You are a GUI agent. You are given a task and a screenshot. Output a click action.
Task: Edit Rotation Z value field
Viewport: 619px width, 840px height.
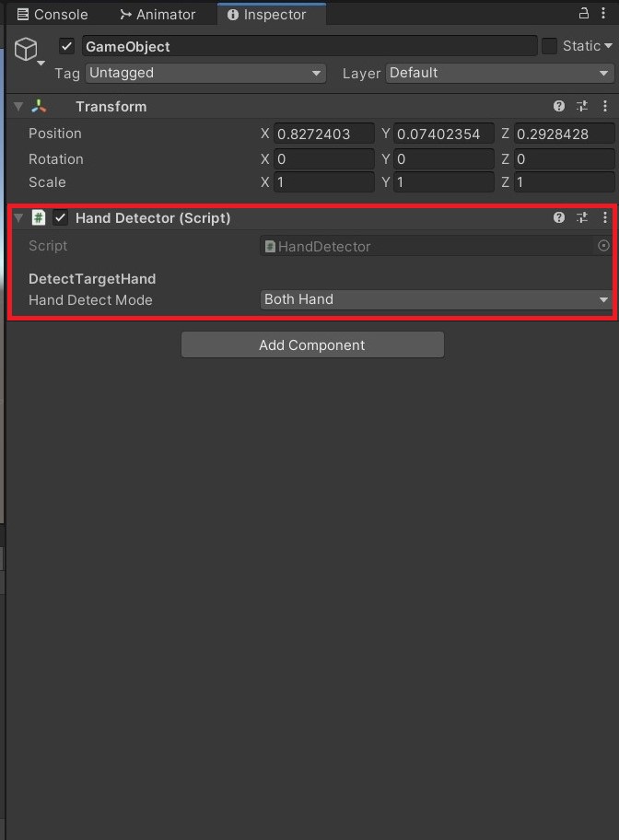tap(563, 159)
